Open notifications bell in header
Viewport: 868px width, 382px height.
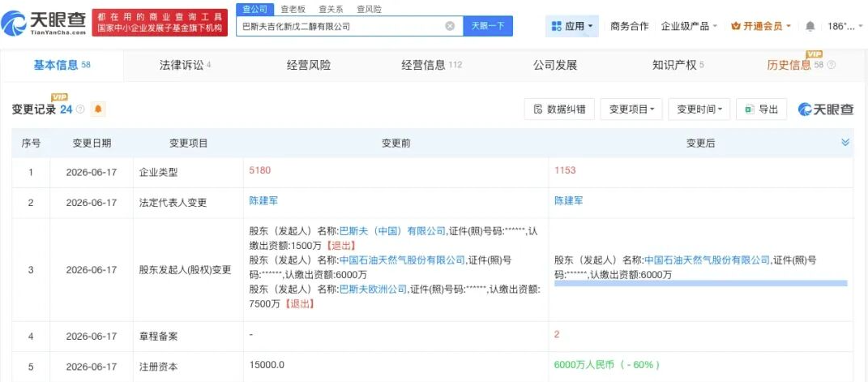point(810,26)
